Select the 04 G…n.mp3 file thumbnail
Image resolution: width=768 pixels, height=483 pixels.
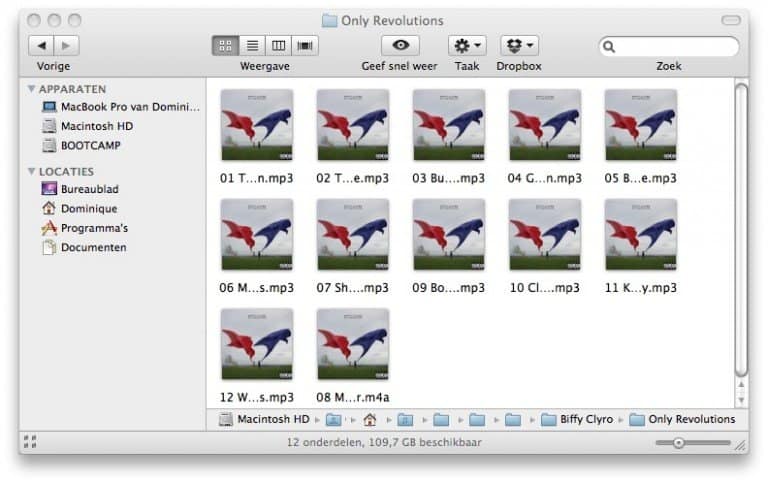(545, 125)
